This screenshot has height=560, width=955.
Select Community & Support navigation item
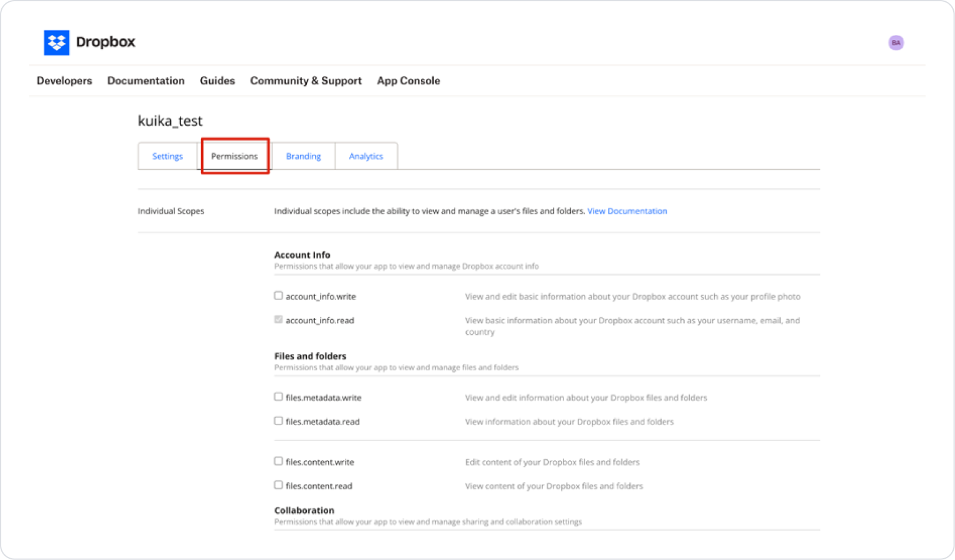[x=306, y=81]
